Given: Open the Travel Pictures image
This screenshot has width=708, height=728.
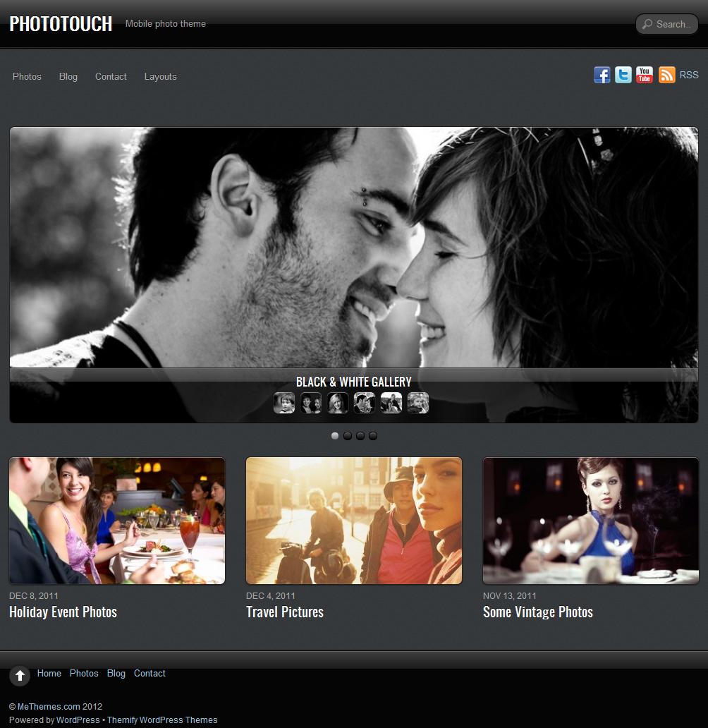Looking at the screenshot, I should pyautogui.click(x=354, y=521).
